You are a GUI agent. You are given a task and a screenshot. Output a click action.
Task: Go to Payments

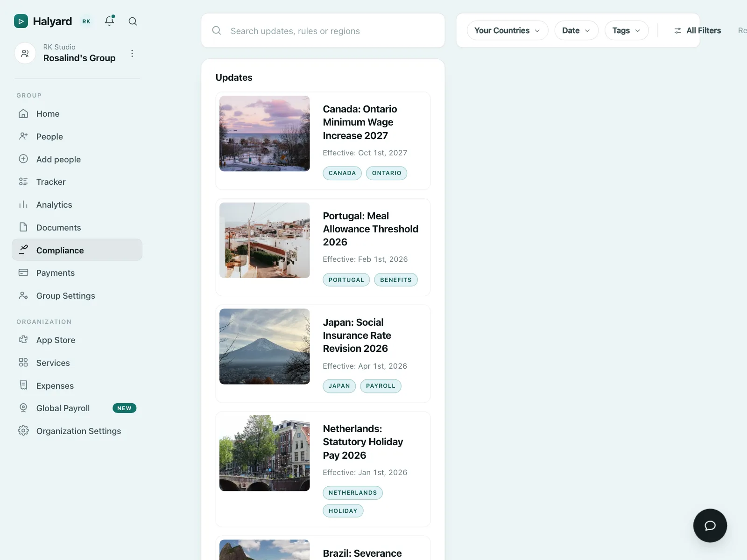[x=77, y=273]
